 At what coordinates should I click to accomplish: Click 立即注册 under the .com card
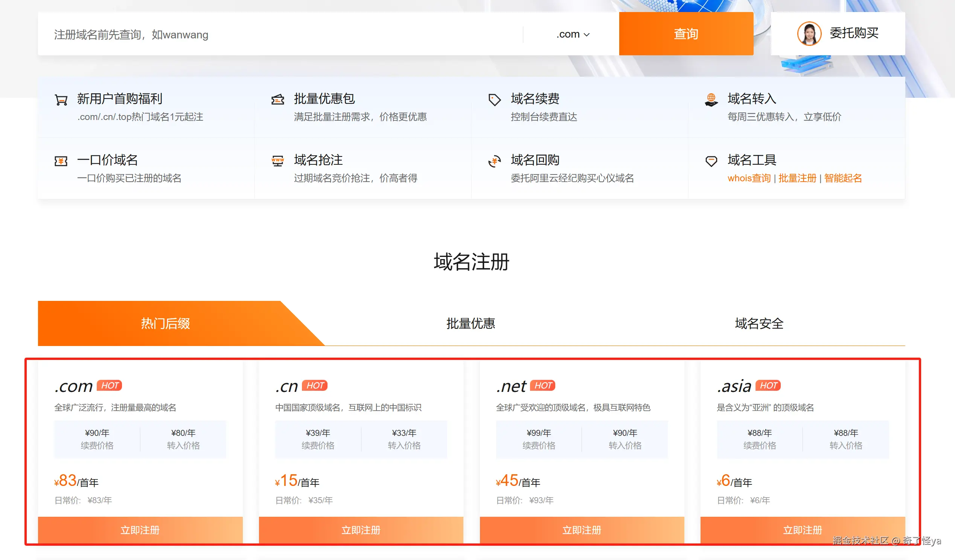coord(140,530)
